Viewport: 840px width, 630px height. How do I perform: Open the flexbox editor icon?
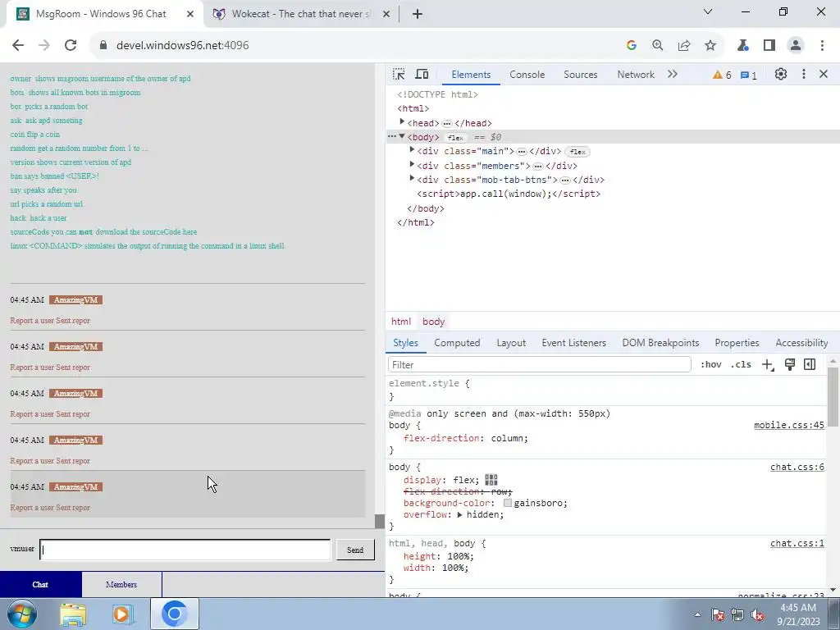click(x=491, y=479)
